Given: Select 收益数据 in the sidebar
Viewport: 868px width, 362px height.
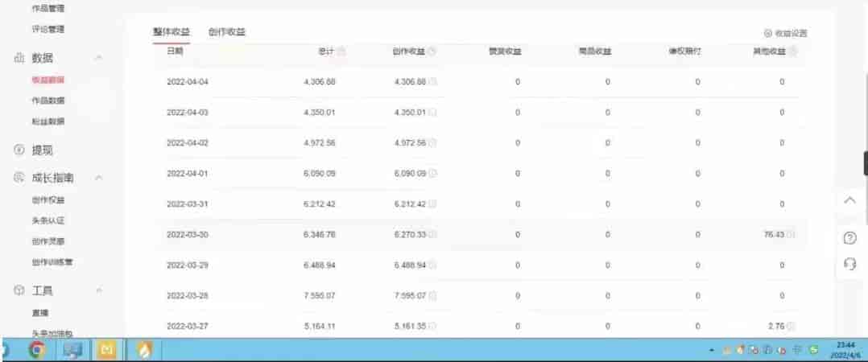Looking at the screenshot, I should click(48, 80).
